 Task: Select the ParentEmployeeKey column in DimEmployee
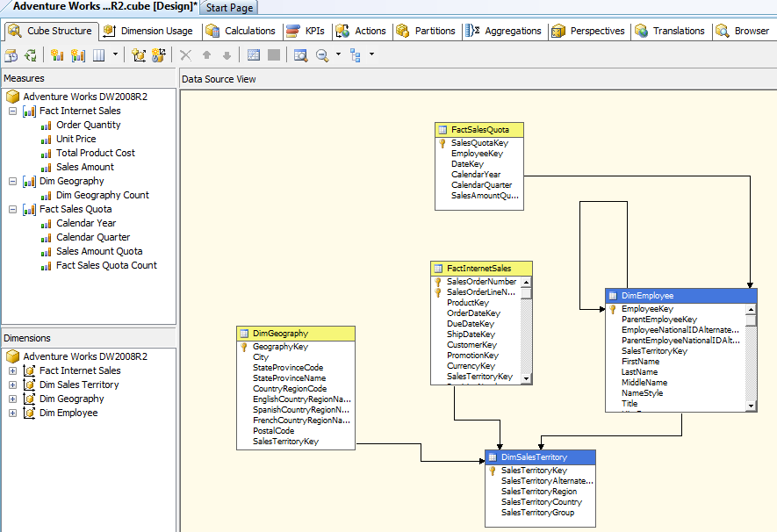(x=659, y=320)
